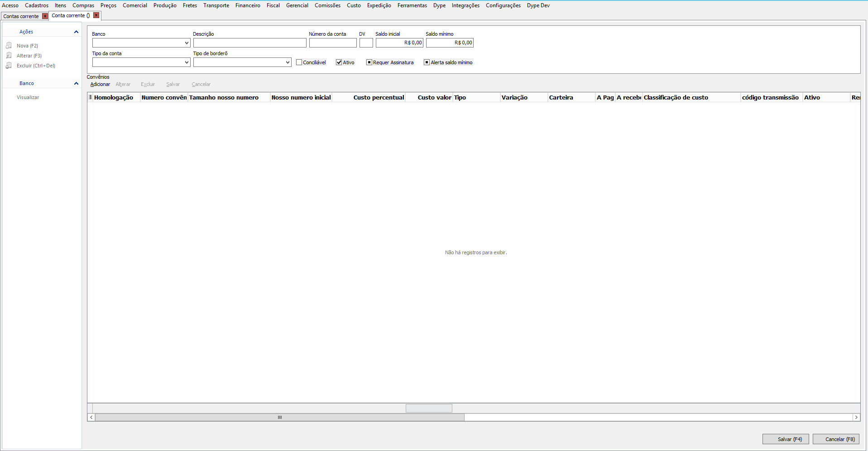Collapse the Ações panel section
This screenshot has width=868, height=451.
pos(76,32)
